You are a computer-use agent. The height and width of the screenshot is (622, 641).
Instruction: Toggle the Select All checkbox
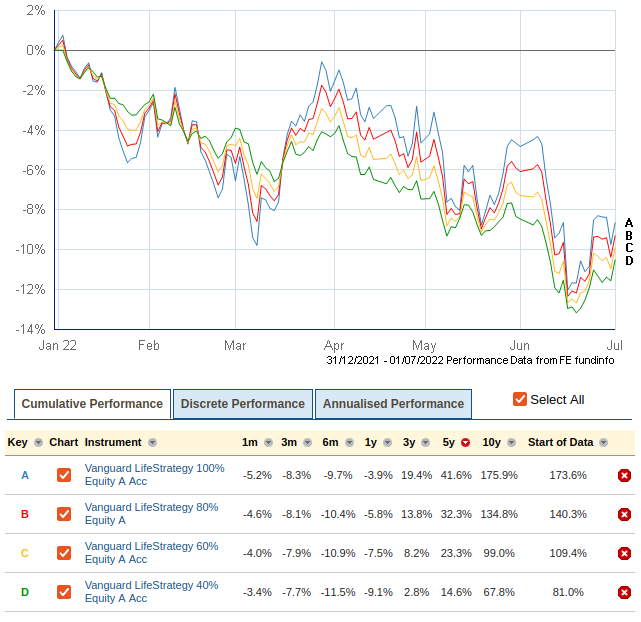[x=519, y=399]
